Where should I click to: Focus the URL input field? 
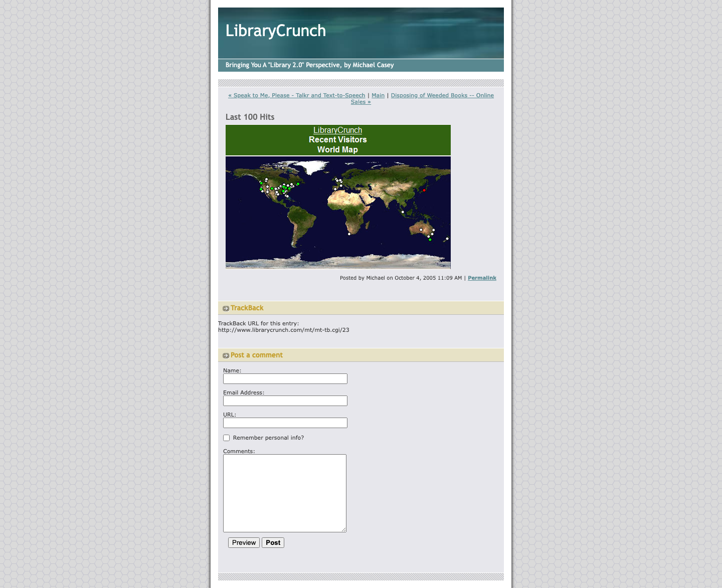(x=285, y=423)
